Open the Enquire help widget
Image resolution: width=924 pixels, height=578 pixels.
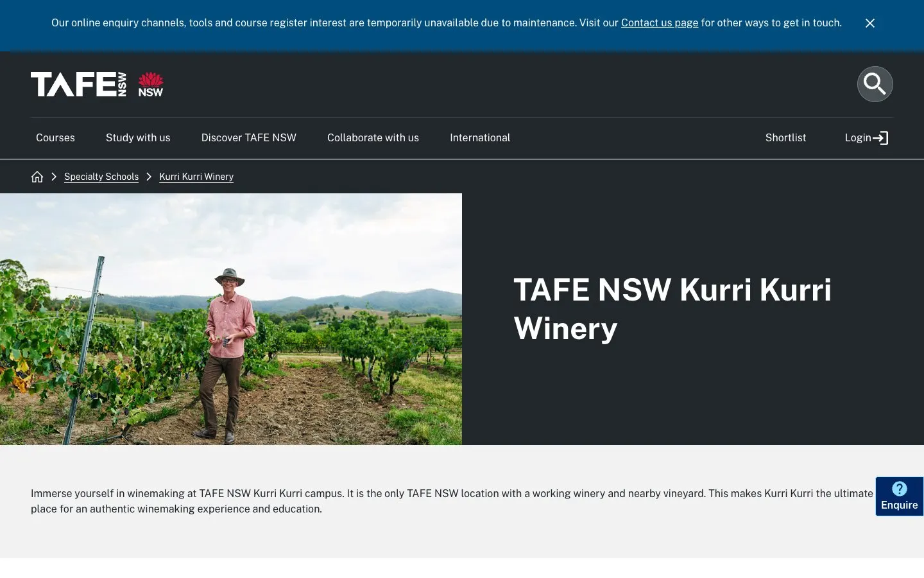900,496
